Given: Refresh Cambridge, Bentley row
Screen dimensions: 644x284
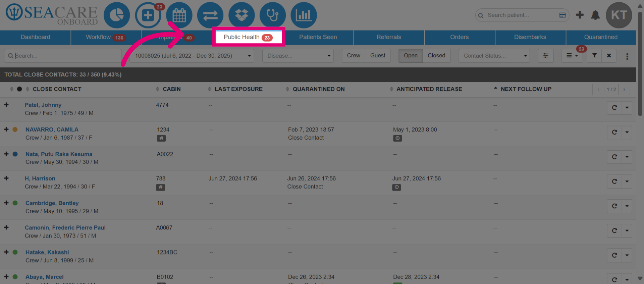Looking at the screenshot, I should point(614,206).
